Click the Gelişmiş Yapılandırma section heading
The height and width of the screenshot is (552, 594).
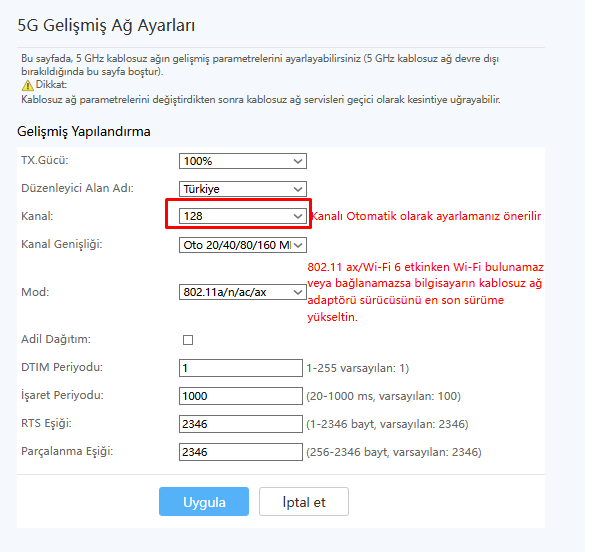pyautogui.click(x=84, y=131)
